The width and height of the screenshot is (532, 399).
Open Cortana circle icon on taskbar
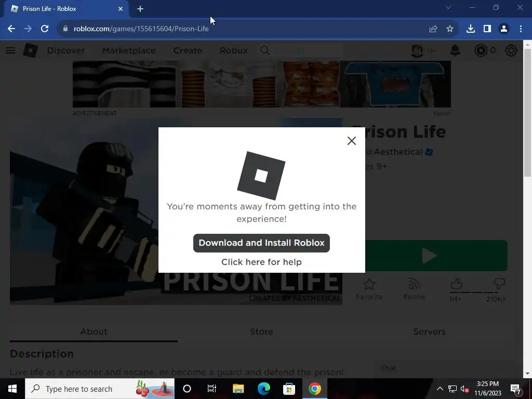point(187,389)
